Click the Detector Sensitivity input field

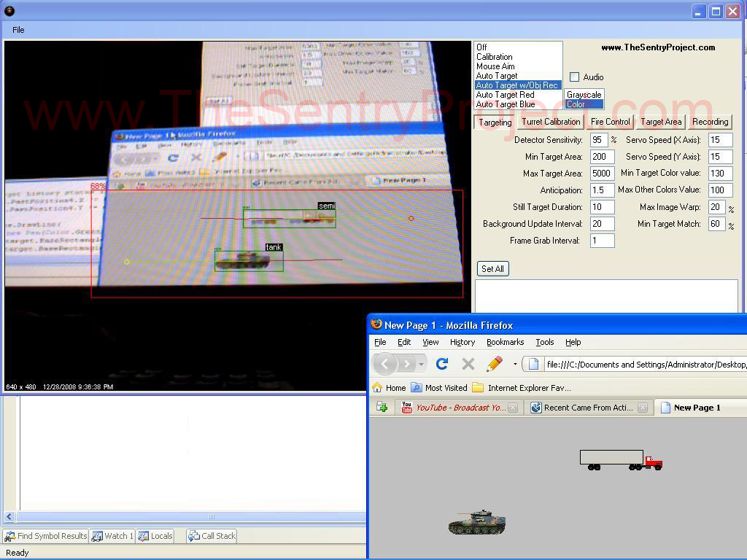tap(599, 140)
